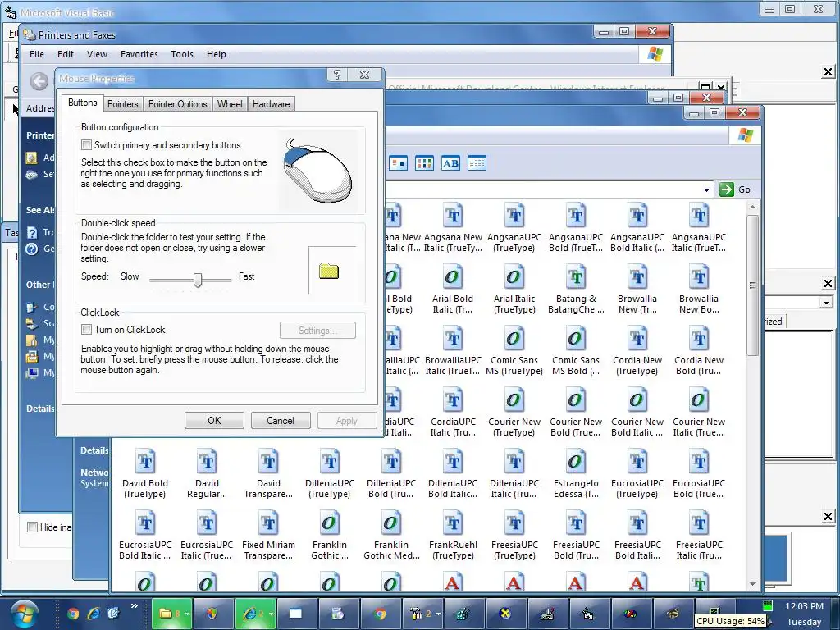Click OK in Mouse Properties

tap(214, 421)
